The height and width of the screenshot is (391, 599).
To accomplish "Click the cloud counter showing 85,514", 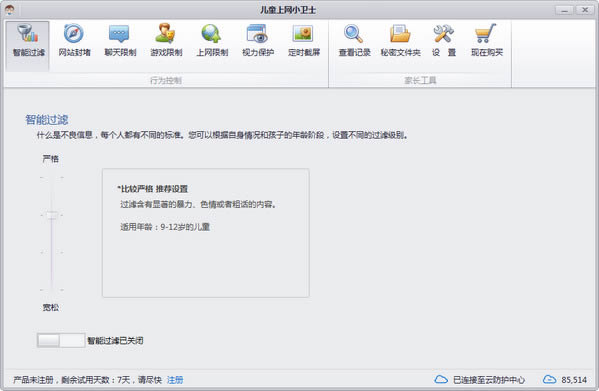I will pyautogui.click(x=565, y=380).
